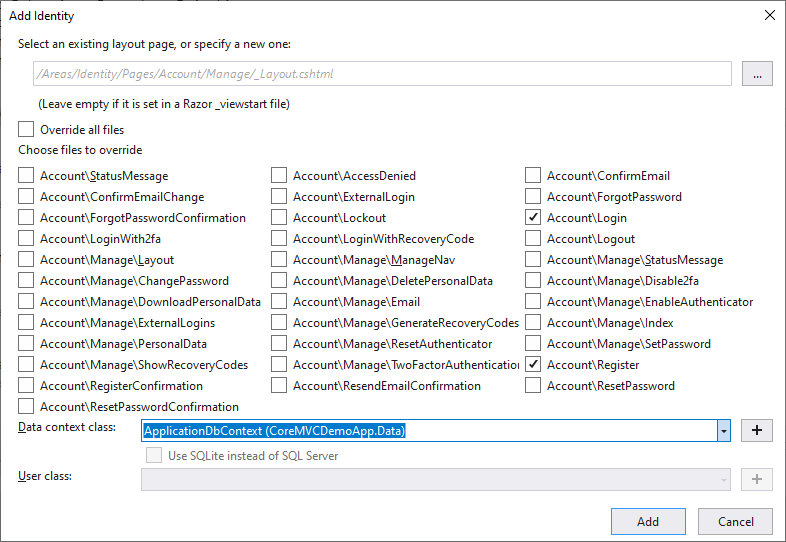
Task: Check Account\Manage\Email checkbox
Action: click(279, 302)
